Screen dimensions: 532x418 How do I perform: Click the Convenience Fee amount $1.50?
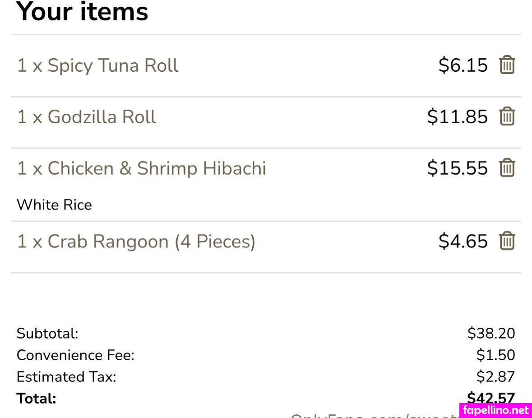[495, 355]
